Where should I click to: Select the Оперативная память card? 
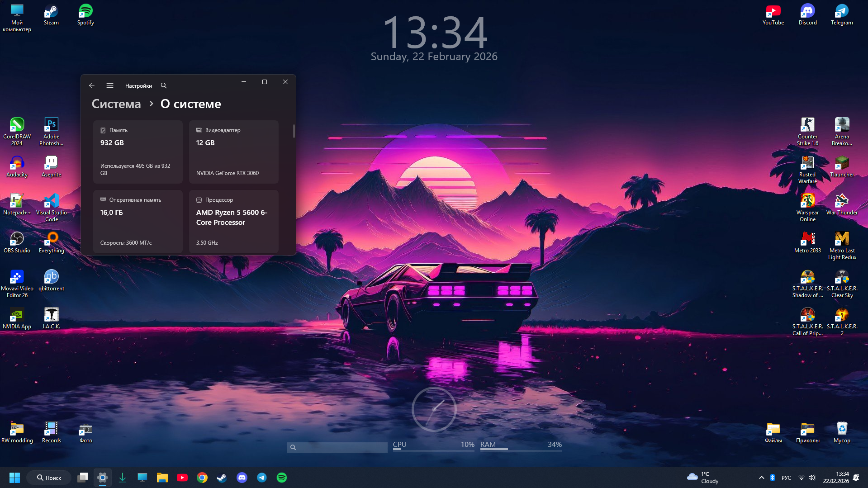coord(138,221)
